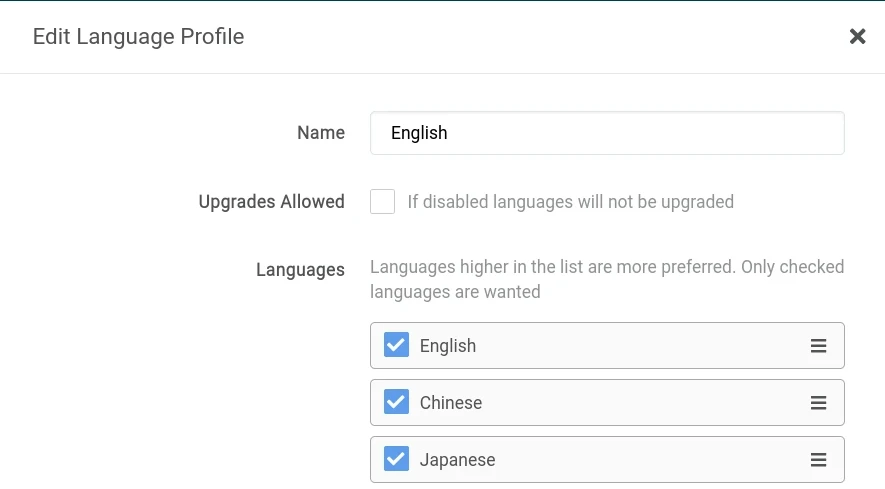Grab the English row drag handle

818,346
